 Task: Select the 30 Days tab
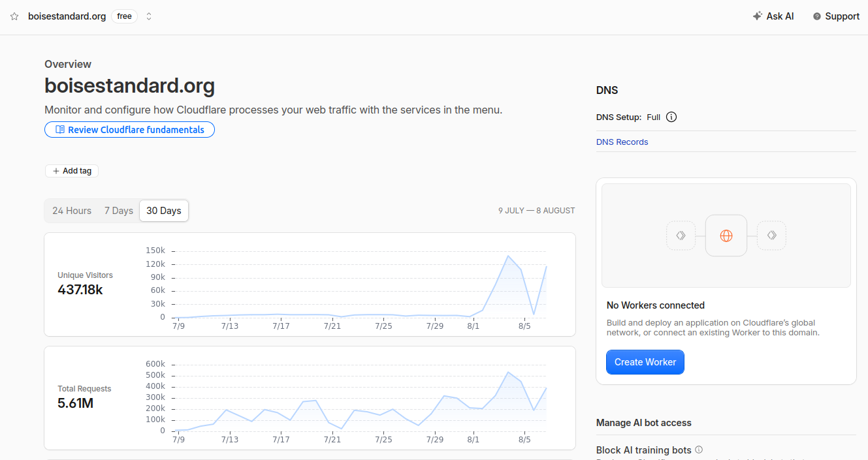(164, 211)
